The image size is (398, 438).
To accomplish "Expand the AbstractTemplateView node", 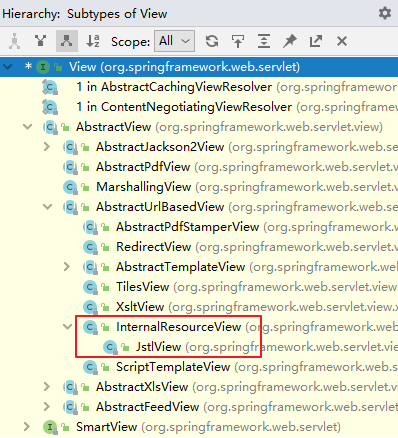I will [67, 267].
